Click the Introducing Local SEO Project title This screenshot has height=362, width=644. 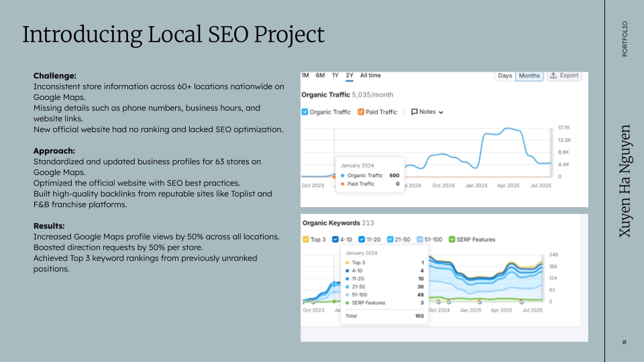(x=173, y=34)
